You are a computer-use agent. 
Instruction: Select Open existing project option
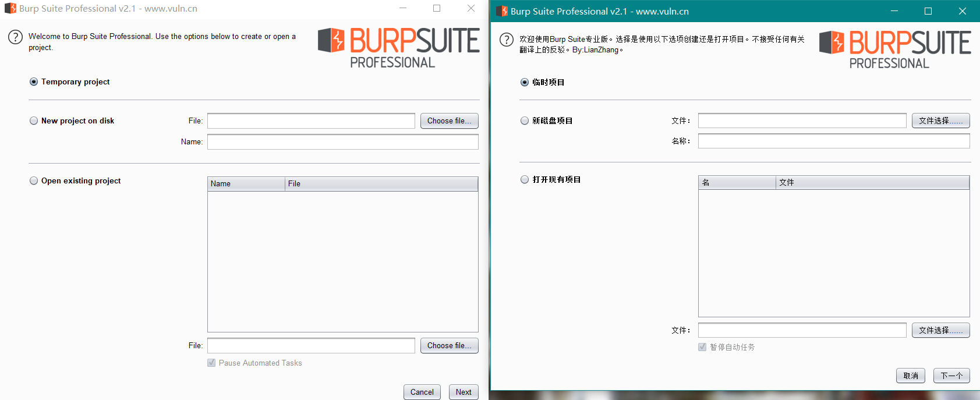(34, 181)
